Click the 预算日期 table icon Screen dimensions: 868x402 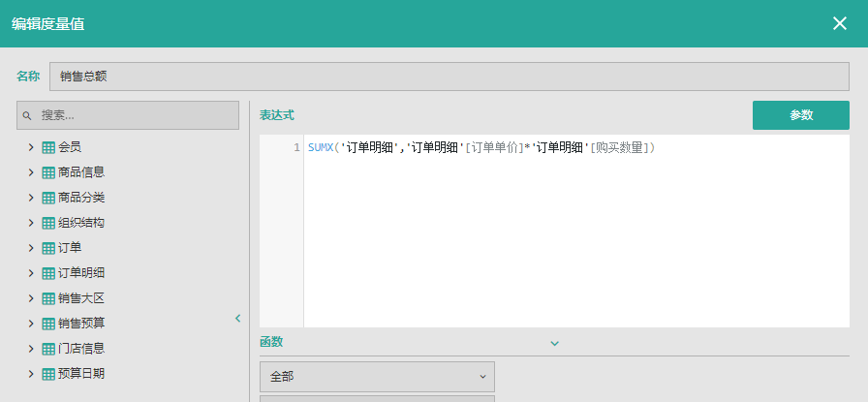[x=48, y=374]
